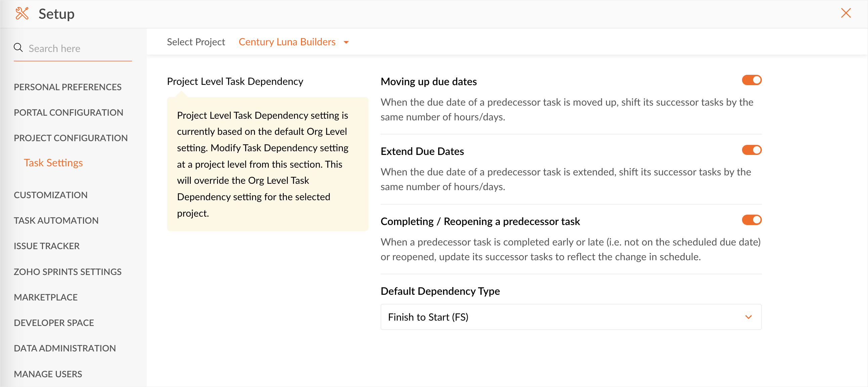Open Portal Configuration section
Viewport: 868px width, 387px height.
coord(69,112)
